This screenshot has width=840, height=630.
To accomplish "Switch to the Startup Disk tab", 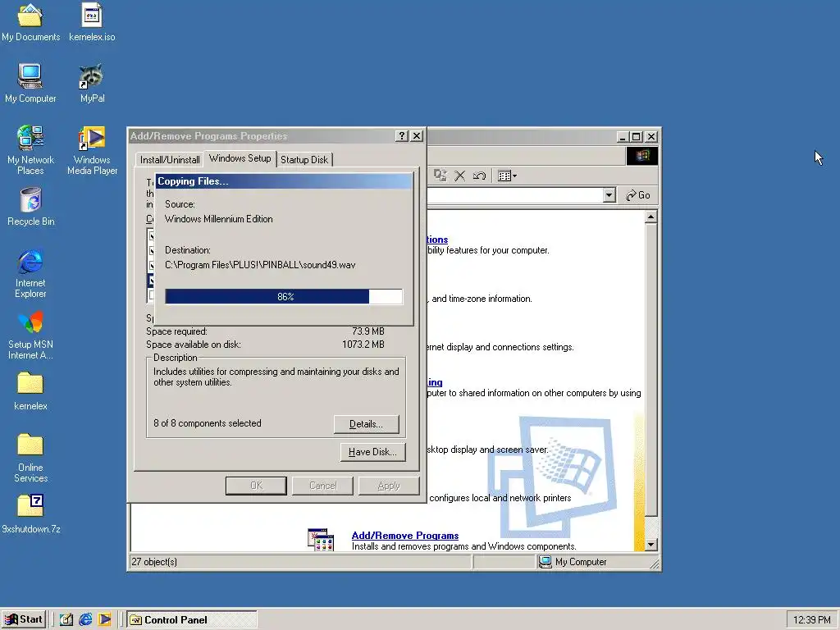I will pyautogui.click(x=304, y=160).
